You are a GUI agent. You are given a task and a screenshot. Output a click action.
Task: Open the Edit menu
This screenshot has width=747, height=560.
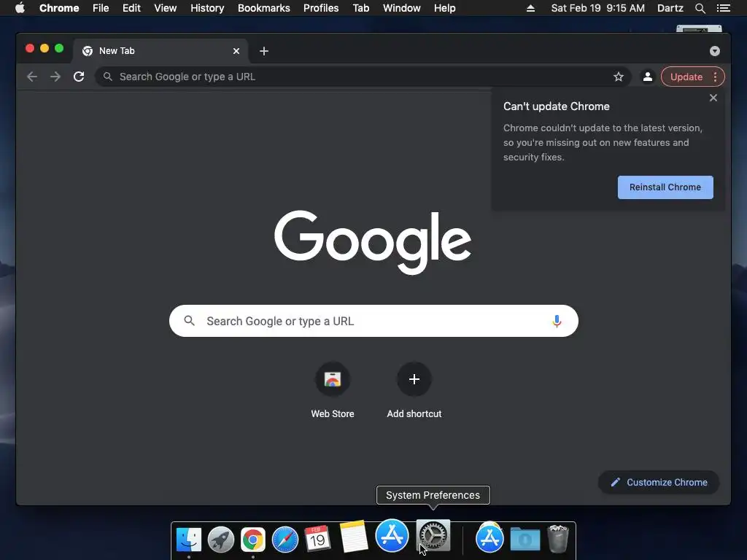(131, 8)
